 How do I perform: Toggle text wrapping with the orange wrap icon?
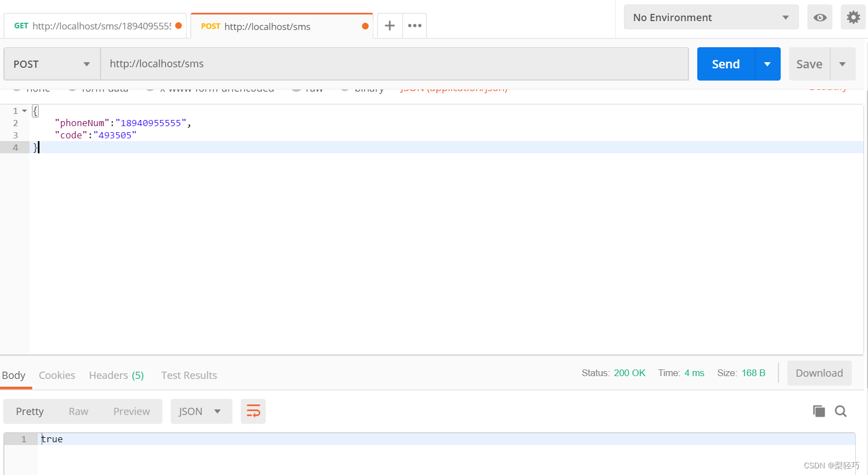[253, 411]
